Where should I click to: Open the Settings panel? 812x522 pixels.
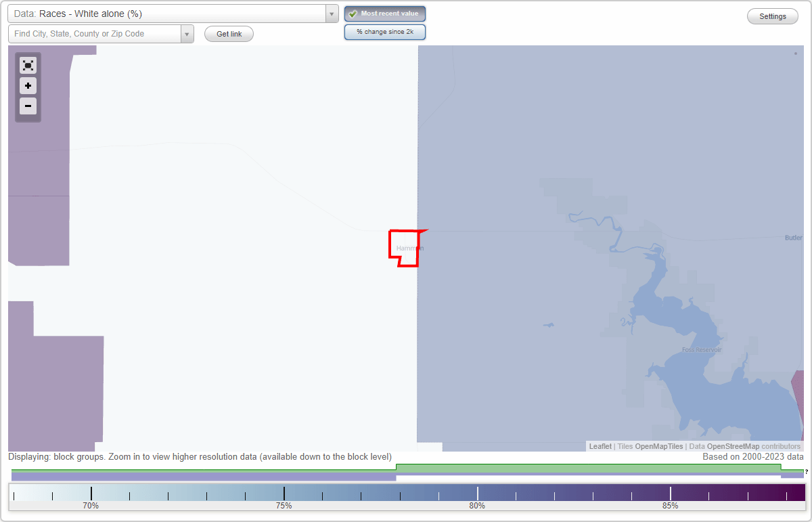[x=772, y=16]
